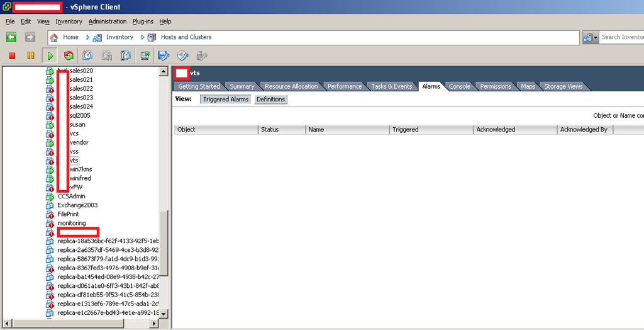644x330 pixels.
Task: Select winifred in the inventory tree
Action: coord(80,178)
